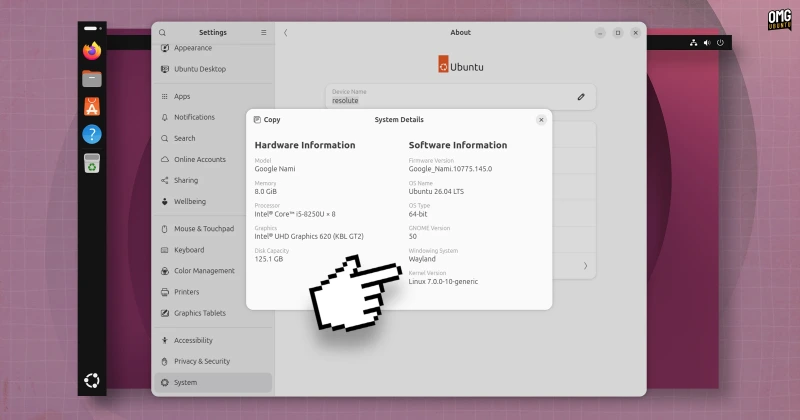Click the back arrow in About header
Image resolution: width=800 pixels, height=420 pixels.
(x=286, y=33)
